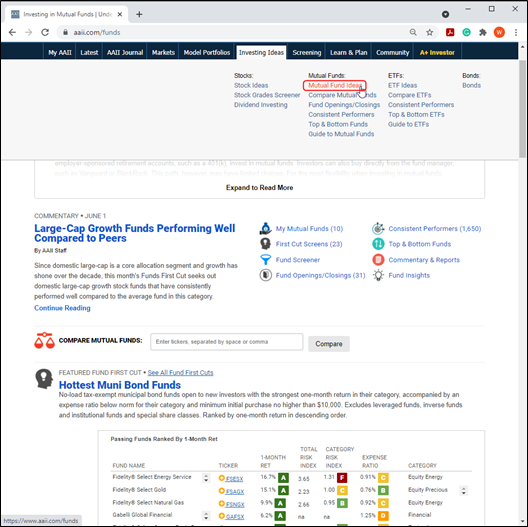This screenshot has height=527, width=528.
Task: Click the Featured Fund First Cut head icon
Action: pyautogui.click(x=44, y=379)
